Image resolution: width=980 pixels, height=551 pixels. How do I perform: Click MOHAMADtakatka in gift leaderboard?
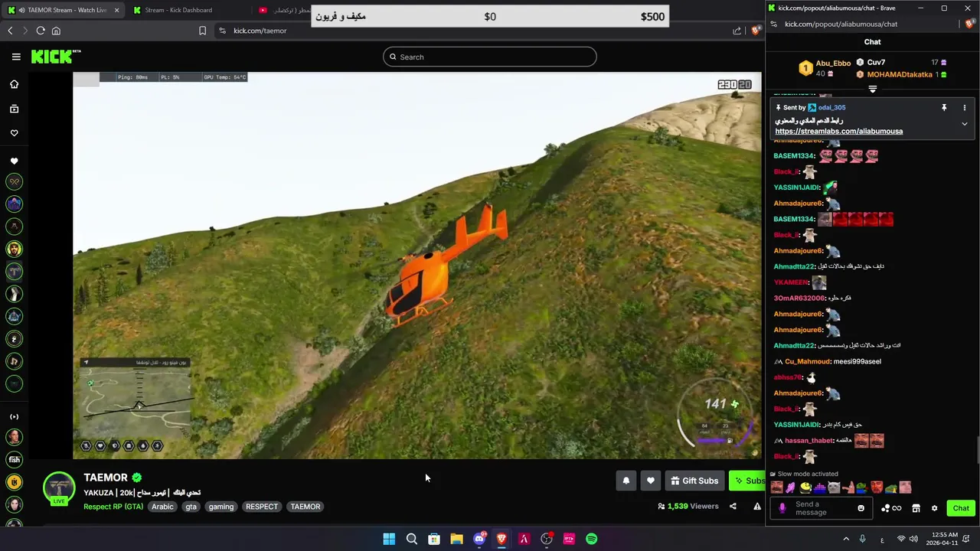(x=900, y=75)
